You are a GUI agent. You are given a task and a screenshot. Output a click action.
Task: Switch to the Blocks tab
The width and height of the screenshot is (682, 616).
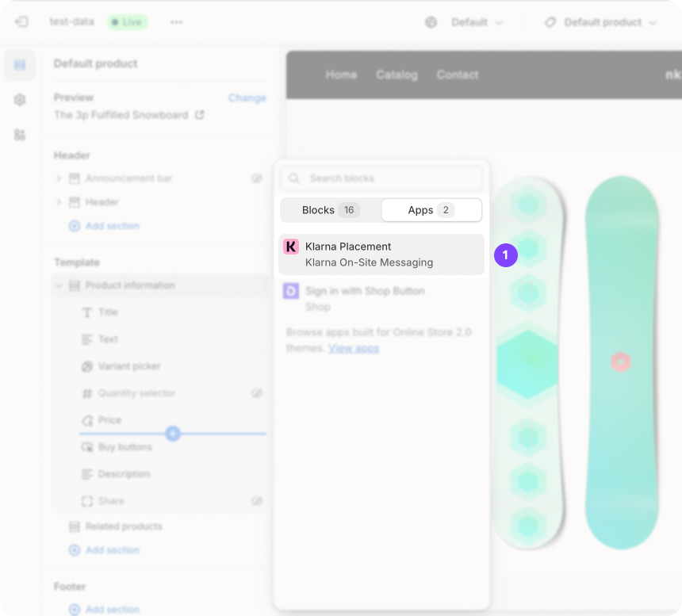[331, 210]
